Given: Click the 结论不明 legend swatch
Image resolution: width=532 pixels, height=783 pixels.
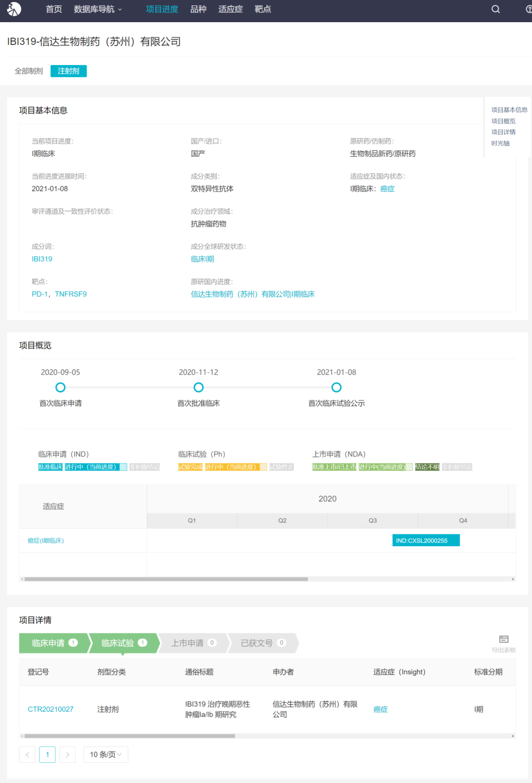Looking at the screenshot, I should point(427,467).
